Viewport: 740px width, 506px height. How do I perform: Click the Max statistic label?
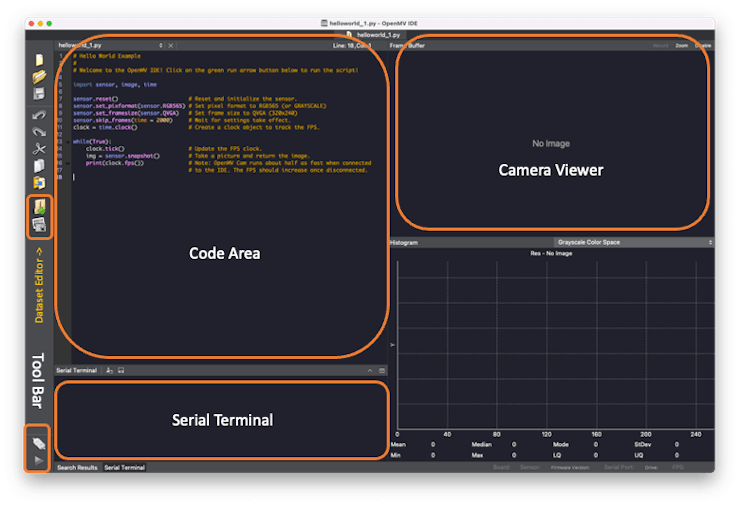click(x=477, y=455)
